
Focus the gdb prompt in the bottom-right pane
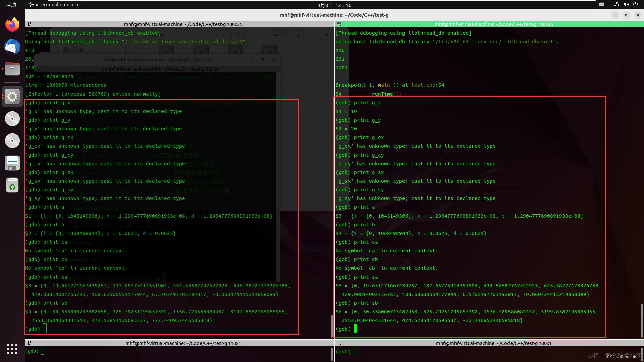point(346,351)
